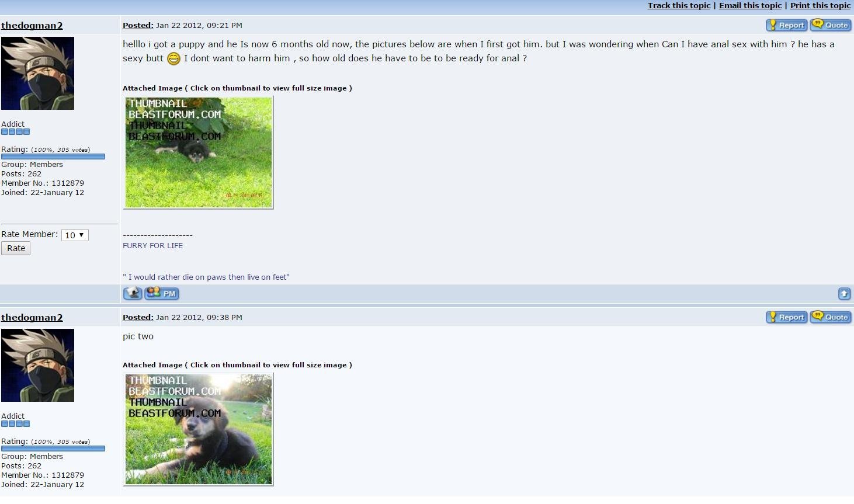Screen dimensions: 854x504
Task: Report the post from 09:21 PM
Action: 786,25
